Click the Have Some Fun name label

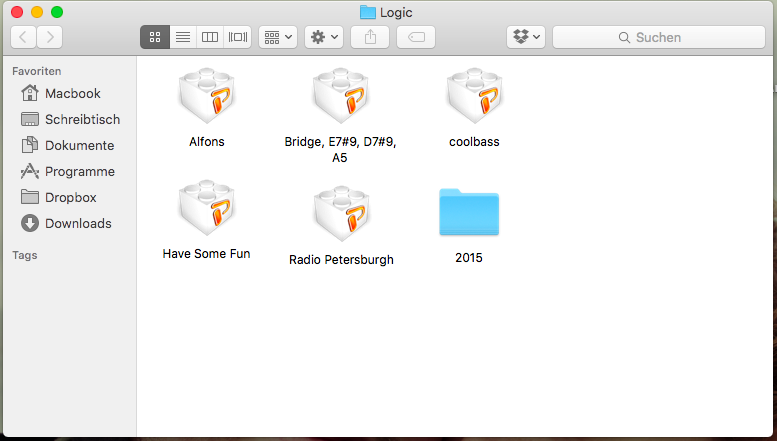[207, 254]
